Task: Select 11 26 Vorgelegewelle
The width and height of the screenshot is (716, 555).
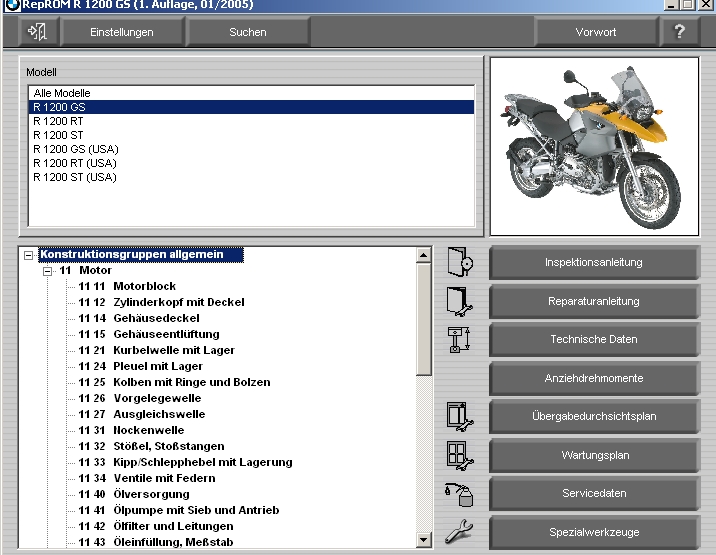Action: [140, 398]
